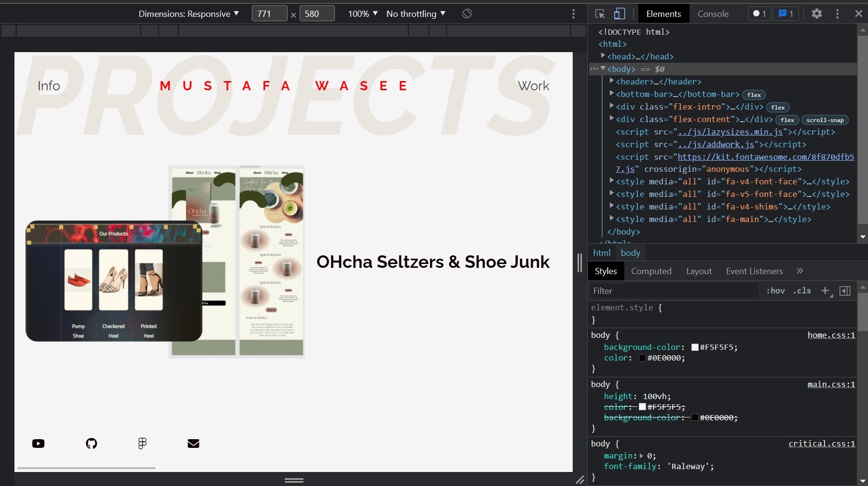Click the viewport height field 580

coord(317,14)
